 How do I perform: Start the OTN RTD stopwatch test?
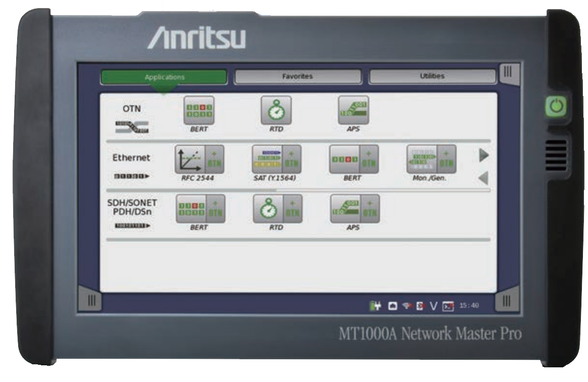pos(276,110)
